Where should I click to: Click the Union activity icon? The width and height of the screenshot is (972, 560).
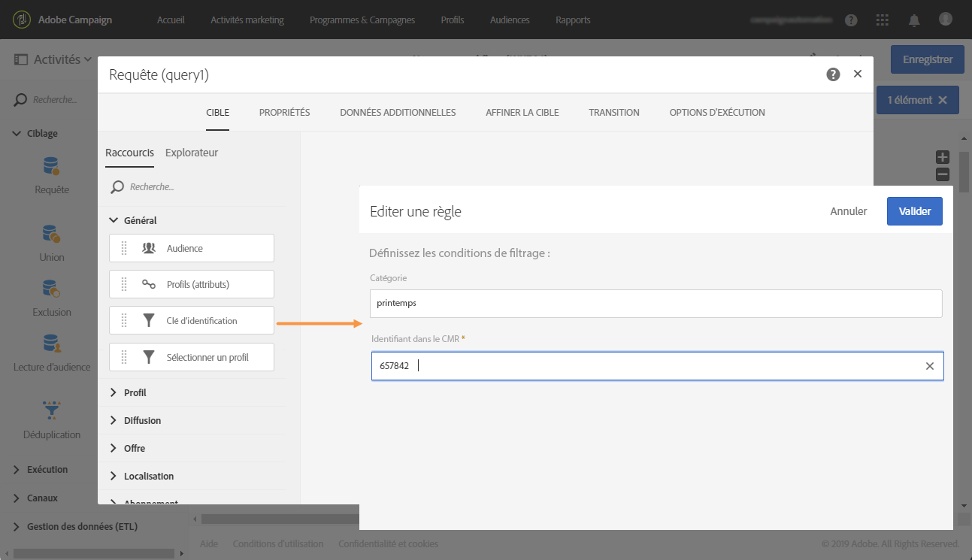tap(52, 235)
